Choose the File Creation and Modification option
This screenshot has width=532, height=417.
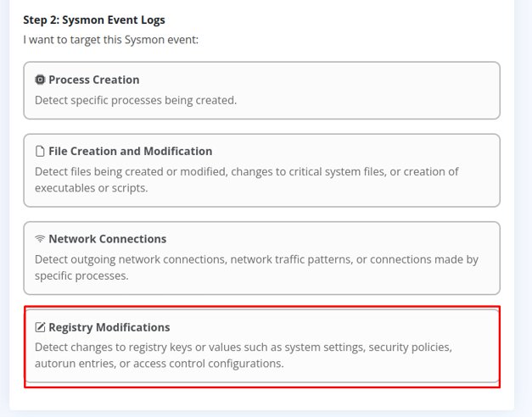pos(261,170)
